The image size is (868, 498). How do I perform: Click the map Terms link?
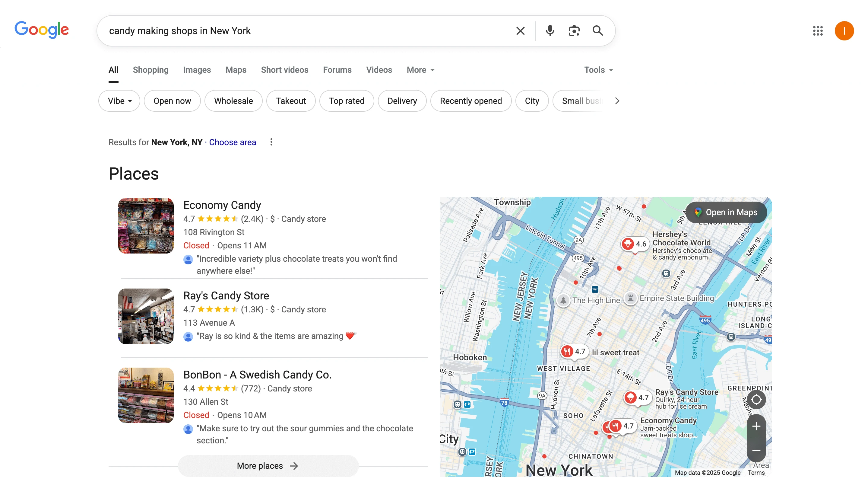756,473
